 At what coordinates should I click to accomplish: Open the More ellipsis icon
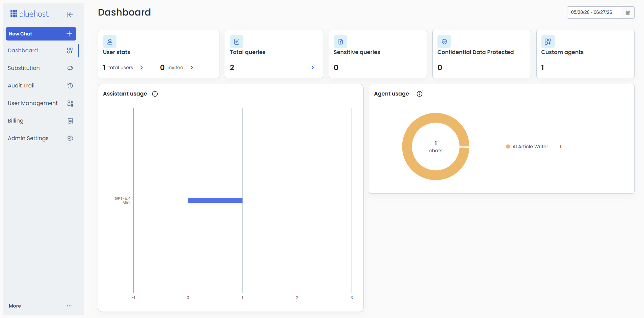pyautogui.click(x=69, y=306)
